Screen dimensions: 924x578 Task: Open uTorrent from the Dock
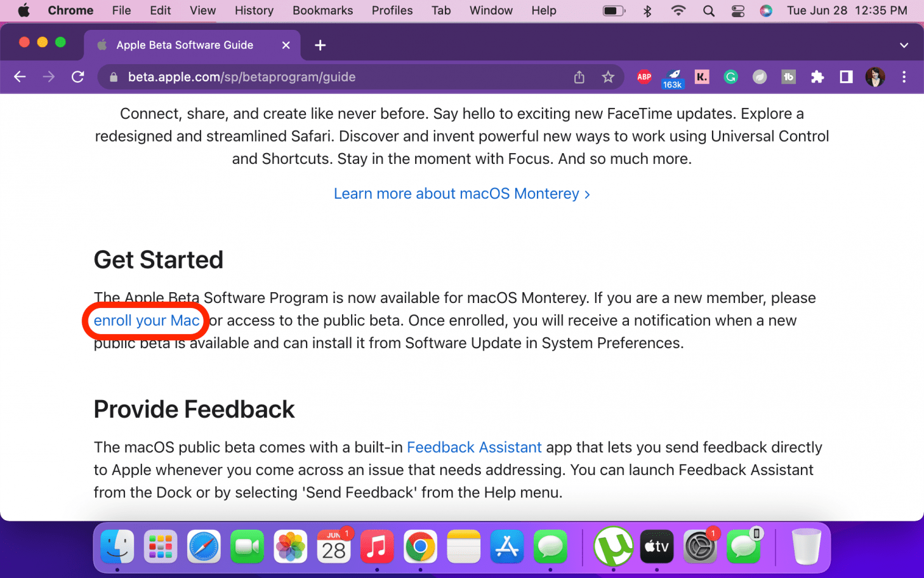pos(613,547)
